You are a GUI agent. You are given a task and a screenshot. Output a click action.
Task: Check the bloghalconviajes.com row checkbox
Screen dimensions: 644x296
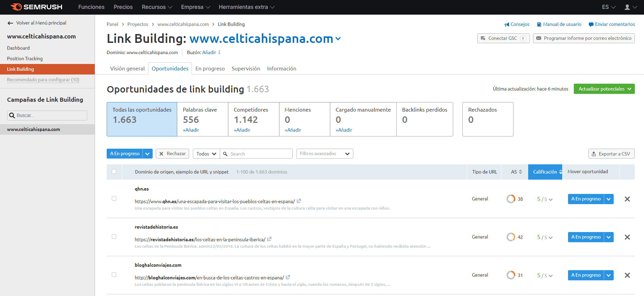click(x=114, y=275)
